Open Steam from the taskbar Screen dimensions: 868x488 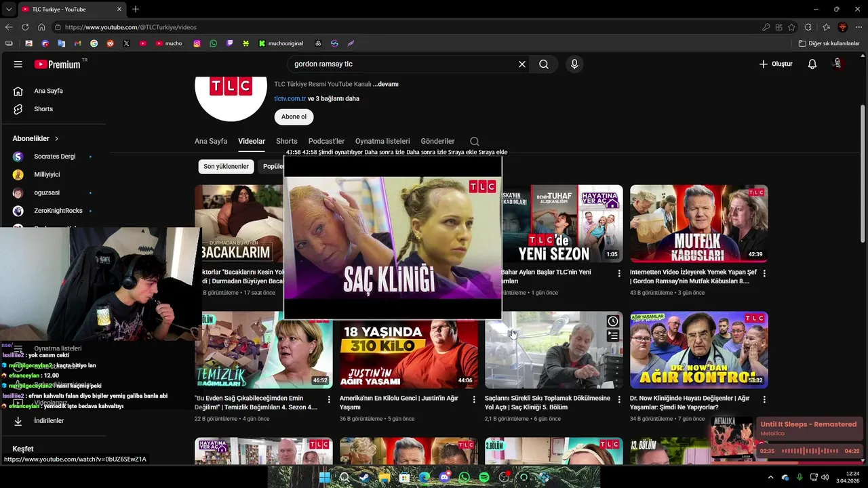[x=364, y=477]
